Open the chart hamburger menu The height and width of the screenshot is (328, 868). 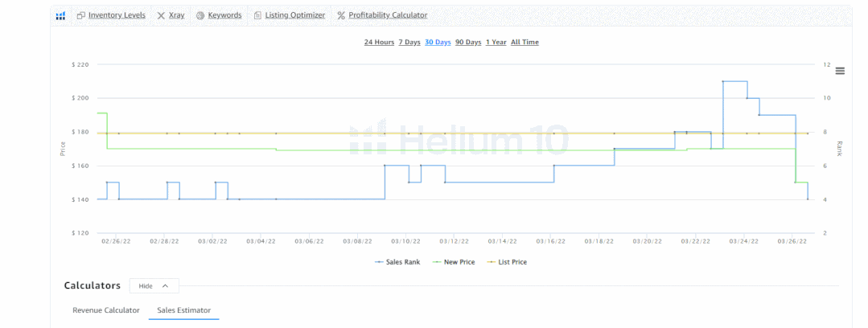coord(840,71)
